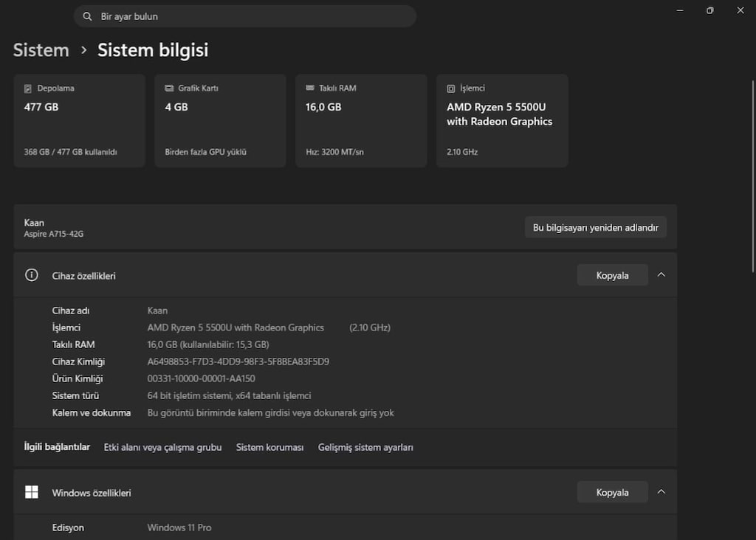This screenshot has height=540, width=756.
Task: Minimize the Settings window
Action: pyautogui.click(x=680, y=10)
